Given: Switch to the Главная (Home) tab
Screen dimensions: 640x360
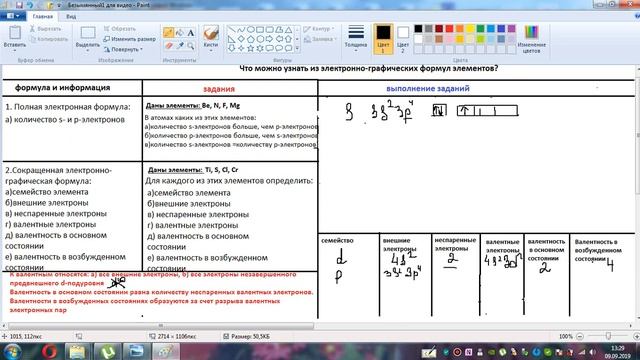Looking at the screenshot, I should coord(42,16).
